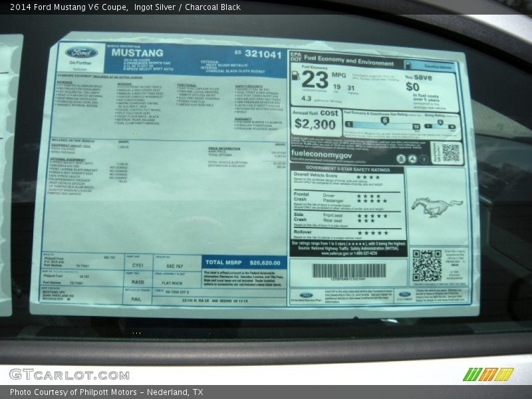This screenshot has width=532, height=399.
Task: Click the large QR code below the pony emblem
Action: 427,265
